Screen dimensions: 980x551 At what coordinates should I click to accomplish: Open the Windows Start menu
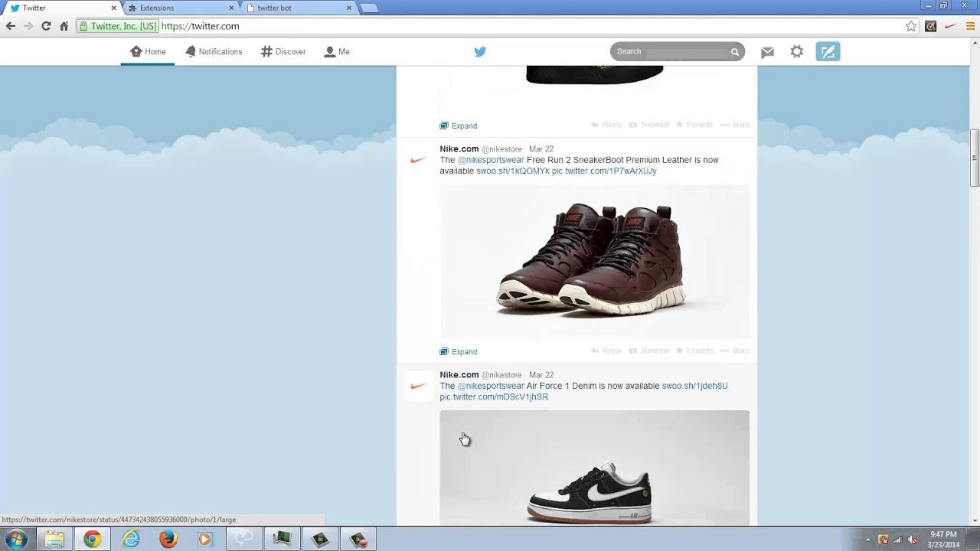[16, 540]
